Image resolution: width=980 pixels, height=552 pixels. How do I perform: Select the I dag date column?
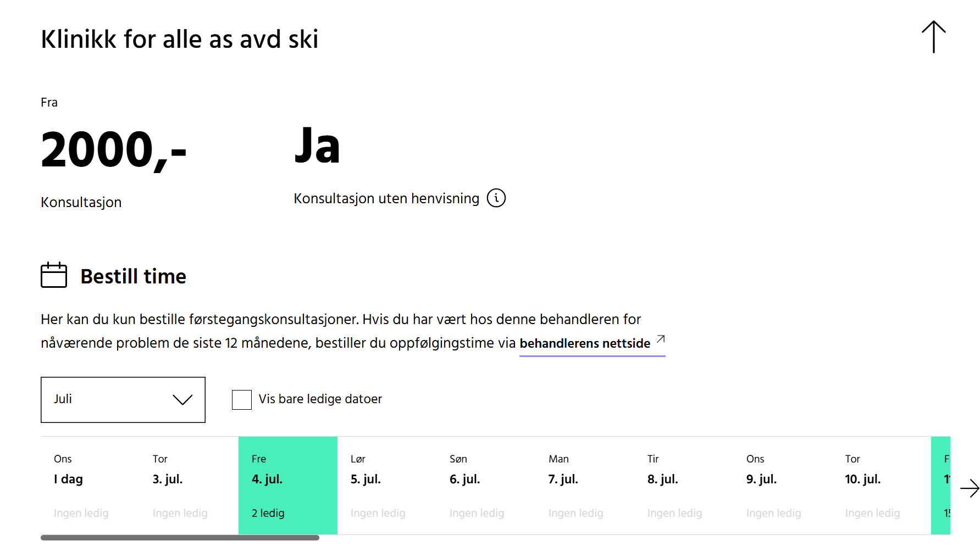[90, 486]
